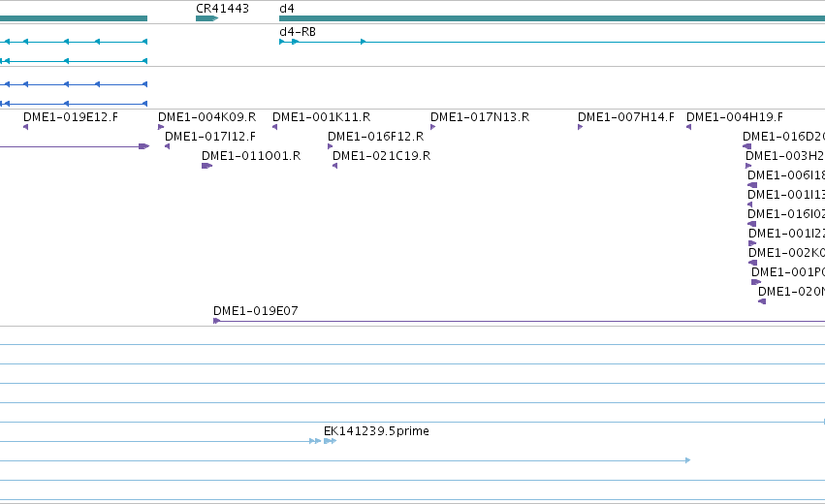Select the arrow glyph under DME1-001P0

point(756,282)
